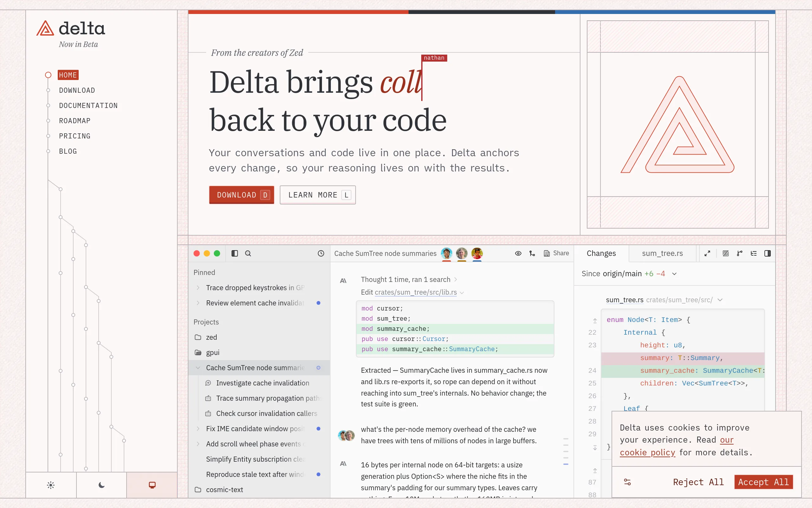Click the call icon next to Share

click(x=532, y=253)
